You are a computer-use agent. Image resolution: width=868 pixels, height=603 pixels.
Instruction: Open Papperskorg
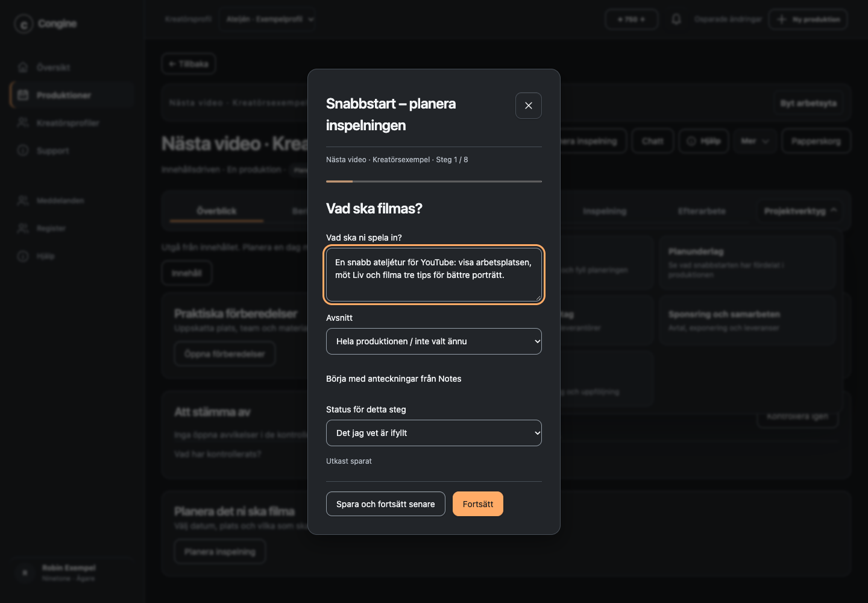[x=816, y=141]
